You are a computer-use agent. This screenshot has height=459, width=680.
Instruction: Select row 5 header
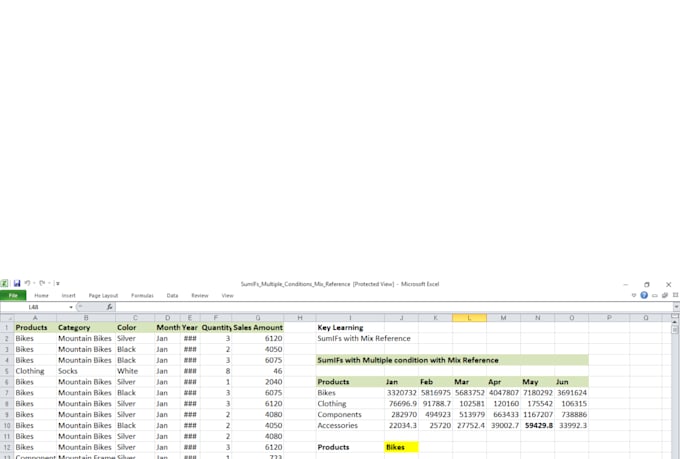pyautogui.click(x=7, y=371)
